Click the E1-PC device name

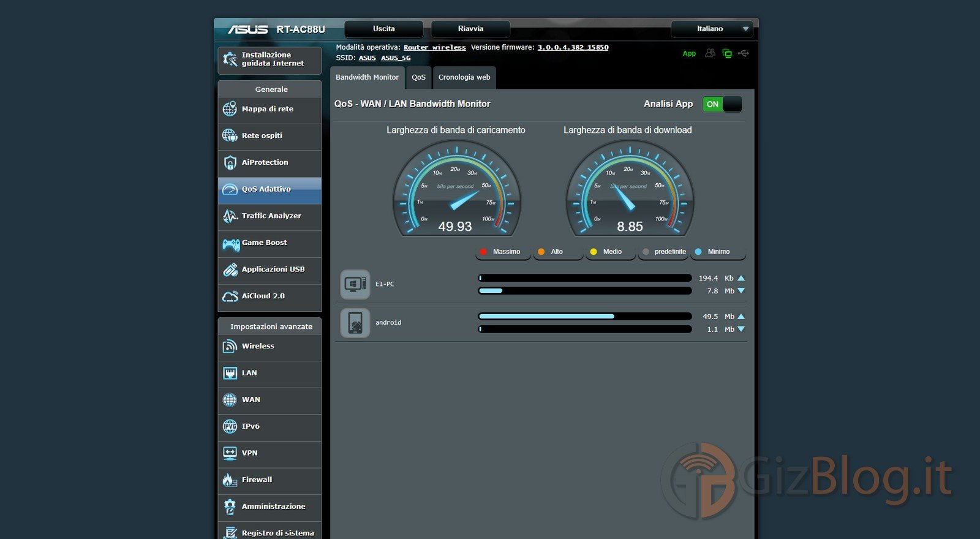tap(385, 284)
